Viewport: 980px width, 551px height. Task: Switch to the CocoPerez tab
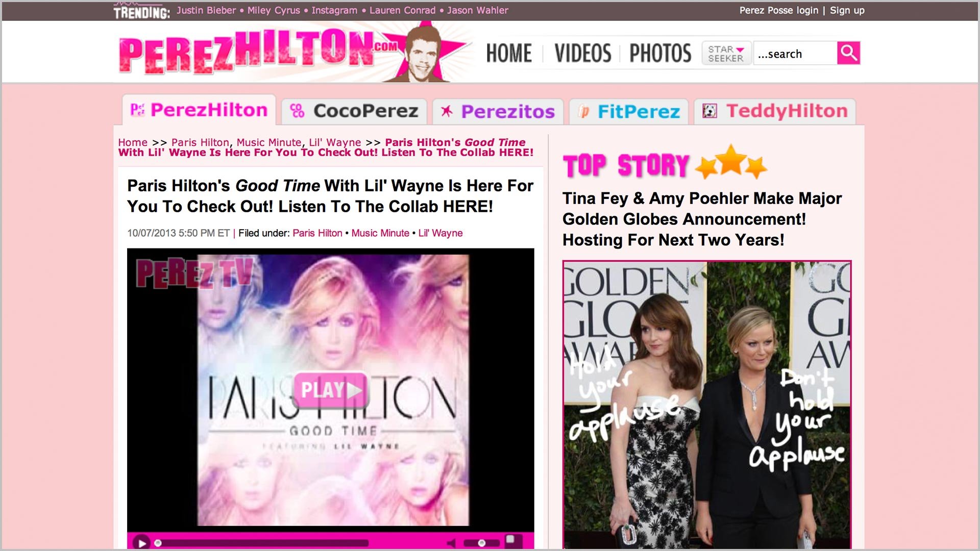point(354,111)
